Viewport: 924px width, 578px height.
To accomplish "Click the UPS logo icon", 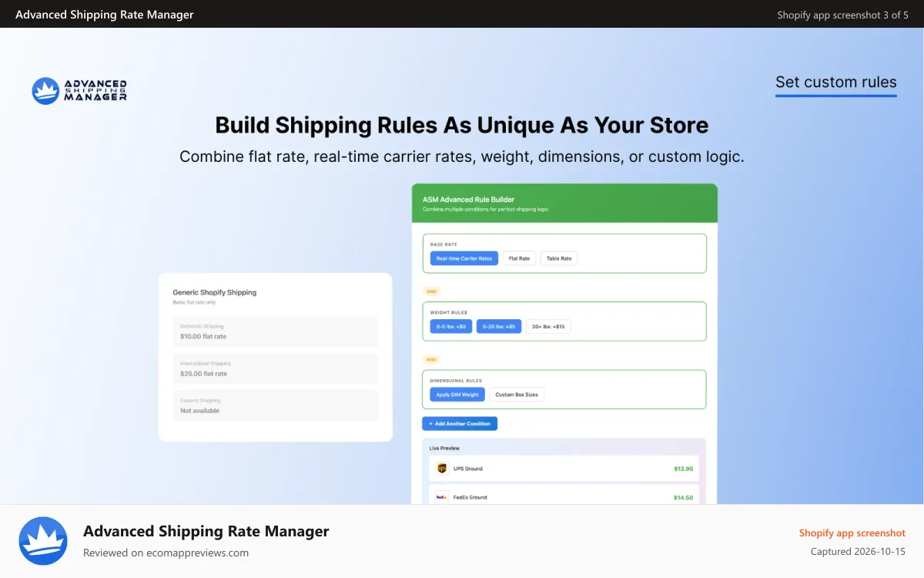I will point(442,469).
